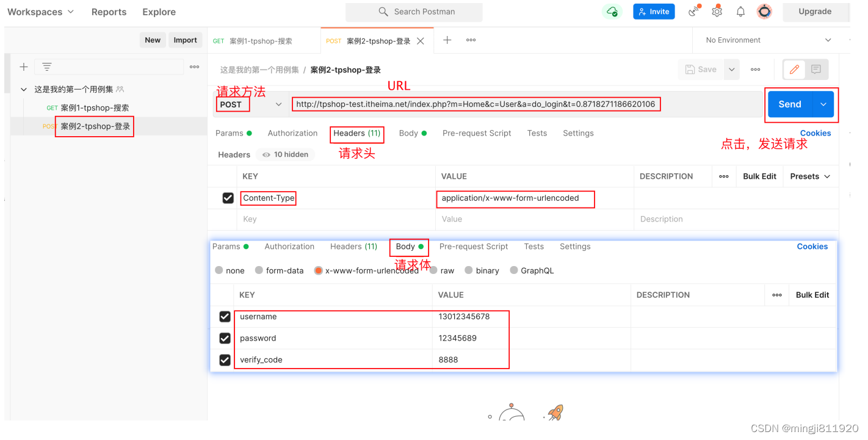
Task: Open the Settings tab in the lower panel
Action: tap(575, 247)
